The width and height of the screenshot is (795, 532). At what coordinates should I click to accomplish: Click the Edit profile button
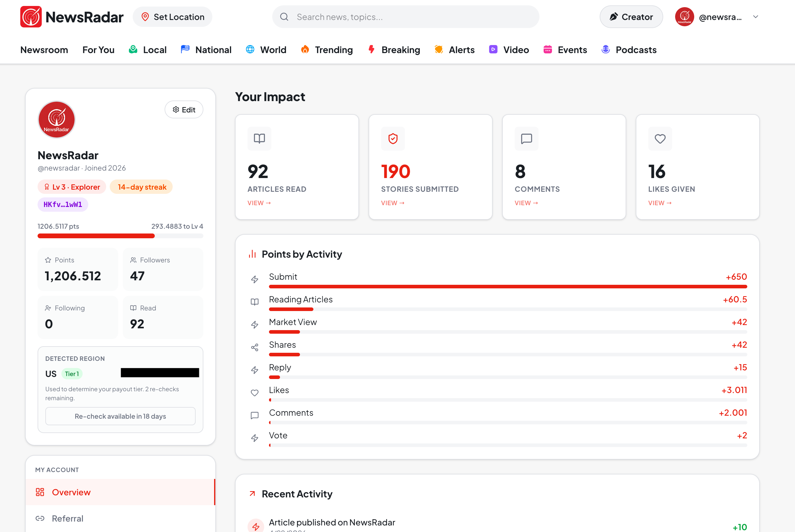(184, 109)
